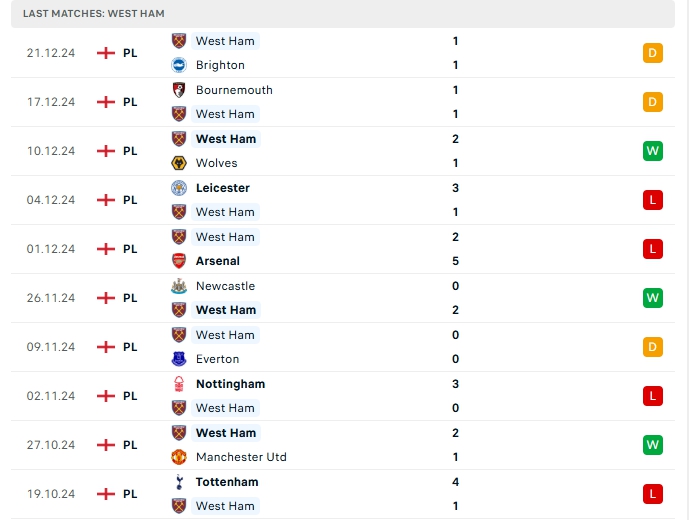Click the PL league label on 26.11.24 row
Image resolution: width=689 pixels, height=520 pixels.
point(131,298)
